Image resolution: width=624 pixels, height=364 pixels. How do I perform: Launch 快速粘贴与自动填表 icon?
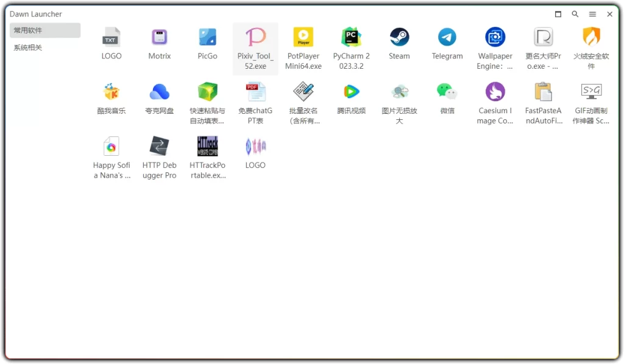207,92
